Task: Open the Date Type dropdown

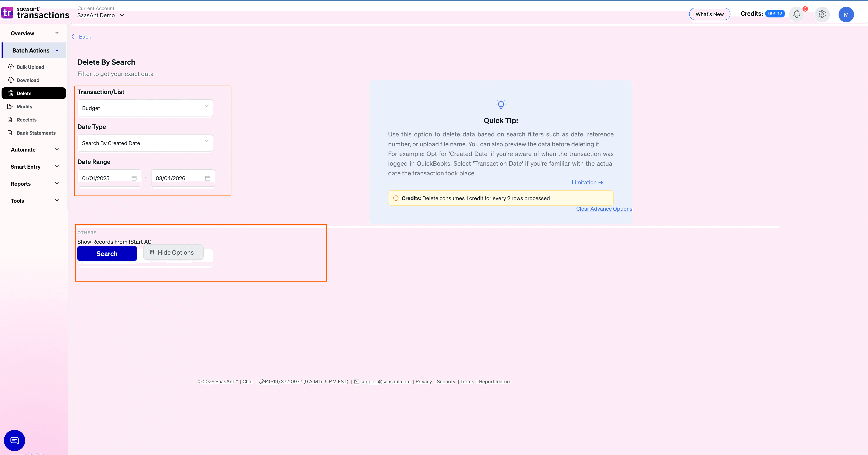Action: (145, 143)
